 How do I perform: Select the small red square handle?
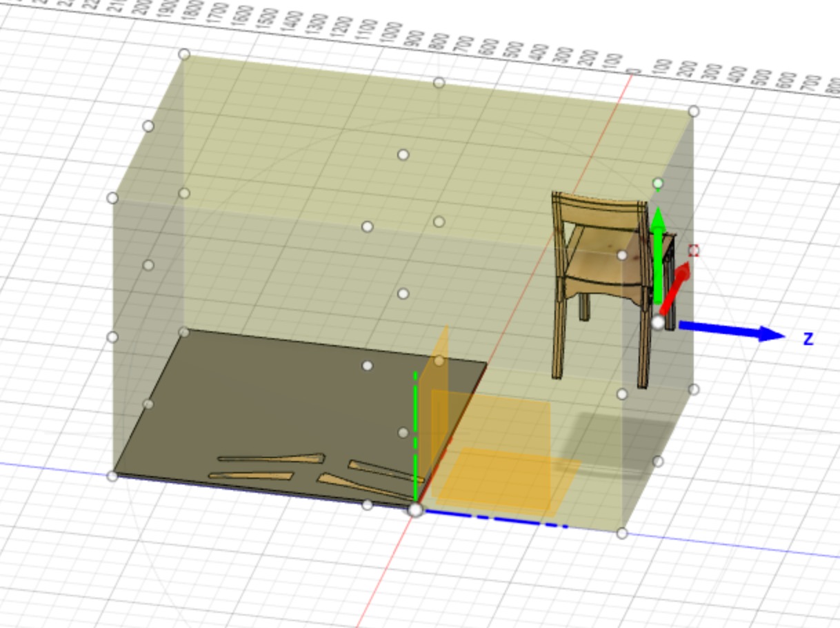694,251
